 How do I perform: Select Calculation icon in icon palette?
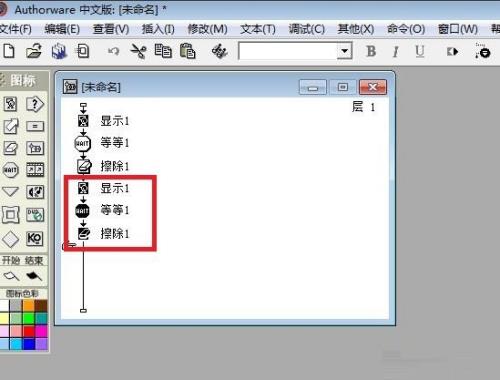pyautogui.click(x=35, y=126)
